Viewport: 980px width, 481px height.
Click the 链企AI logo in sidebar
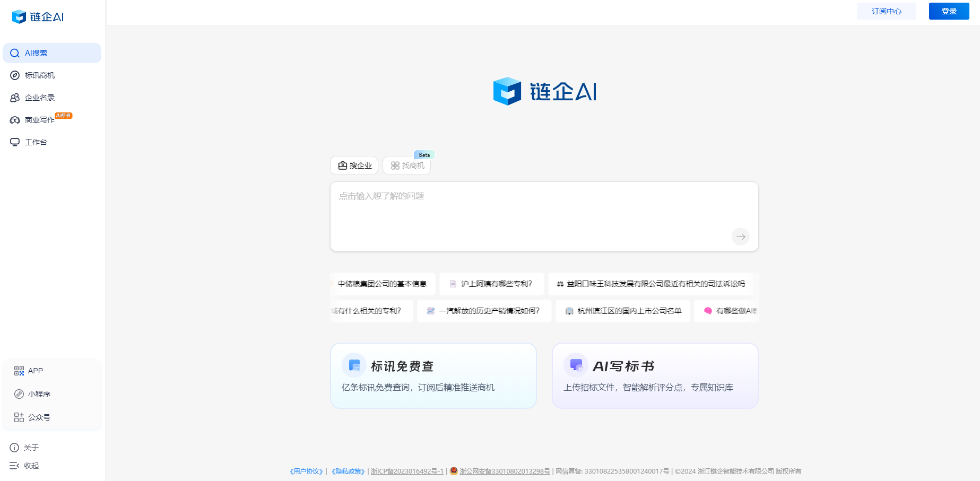click(x=38, y=17)
